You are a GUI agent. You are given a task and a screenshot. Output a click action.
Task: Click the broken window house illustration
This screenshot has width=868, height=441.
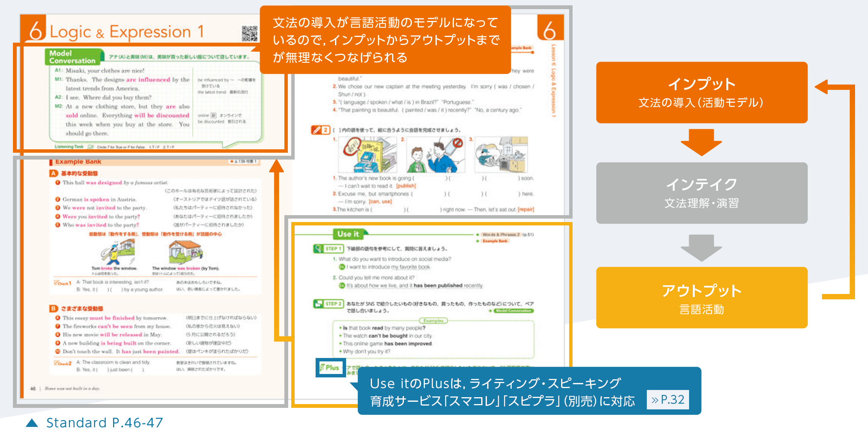click(x=185, y=252)
